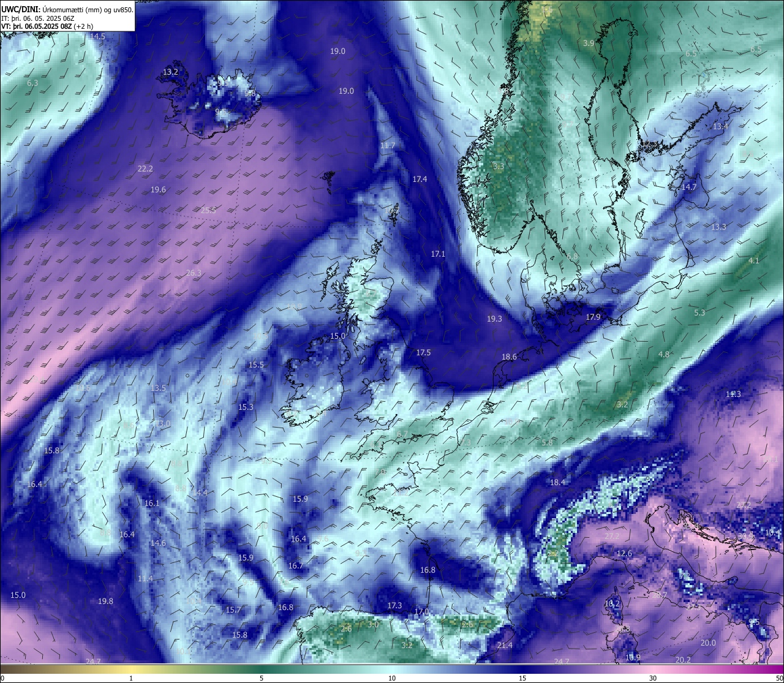This screenshot has width=784, height=683.
Task: Click the 13.2 value over Iceland
Action: [x=170, y=72]
